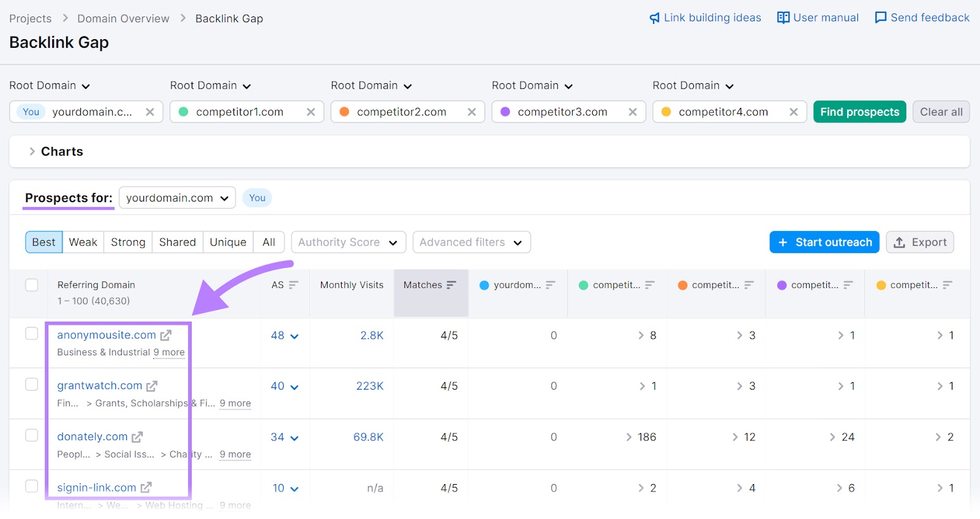Viewport: 980px width, 519px height.
Task: Click external link icon beside donately.com
Action: [137, 437]
